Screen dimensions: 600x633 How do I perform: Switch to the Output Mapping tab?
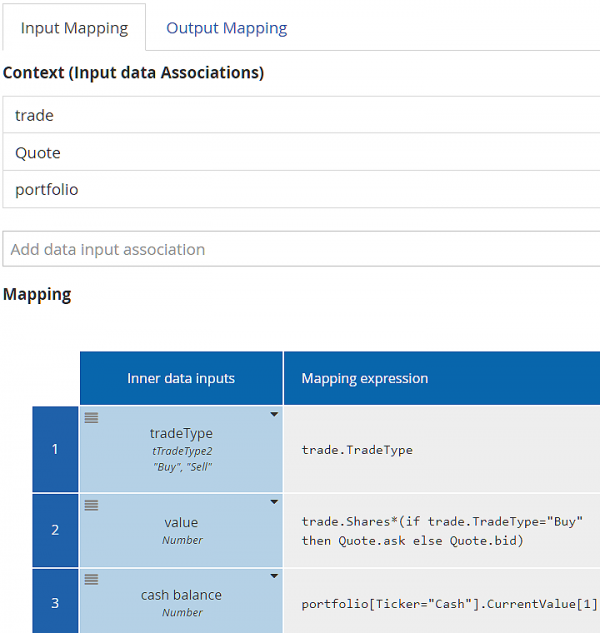(x=226, y=28)
